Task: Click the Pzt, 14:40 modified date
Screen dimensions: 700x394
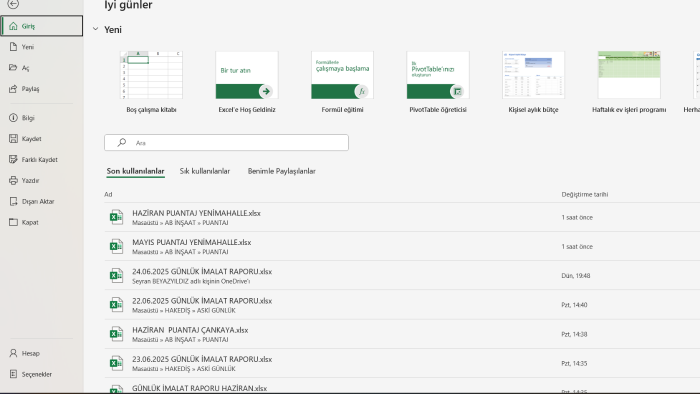Action: pos(574,305)
